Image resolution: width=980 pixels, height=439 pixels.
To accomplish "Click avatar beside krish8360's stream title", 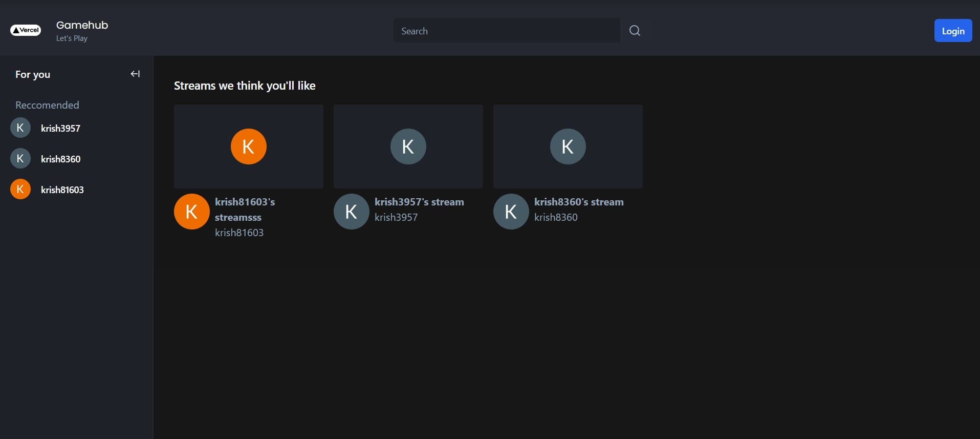I will 511,212.
